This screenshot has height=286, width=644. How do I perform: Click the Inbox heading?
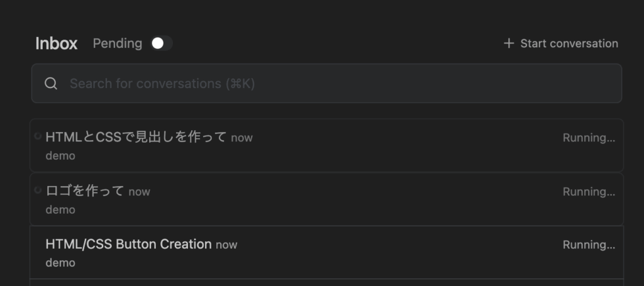(x=57, y=43)
